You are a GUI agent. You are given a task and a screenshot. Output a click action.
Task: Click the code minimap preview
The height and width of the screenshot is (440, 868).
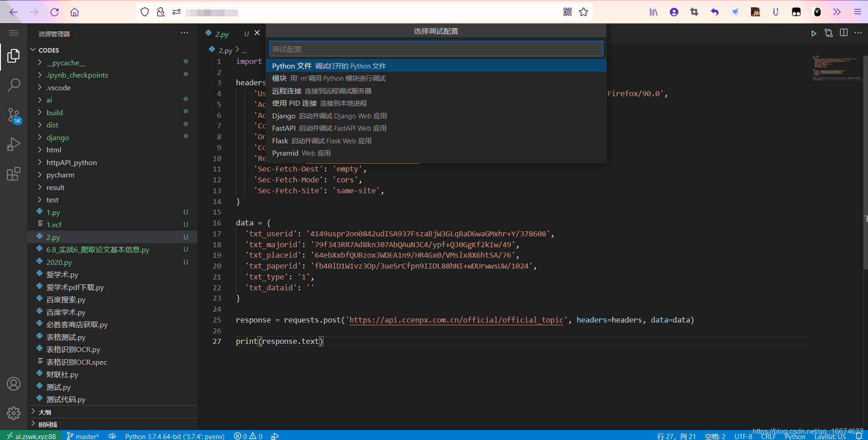click(837, 68)
